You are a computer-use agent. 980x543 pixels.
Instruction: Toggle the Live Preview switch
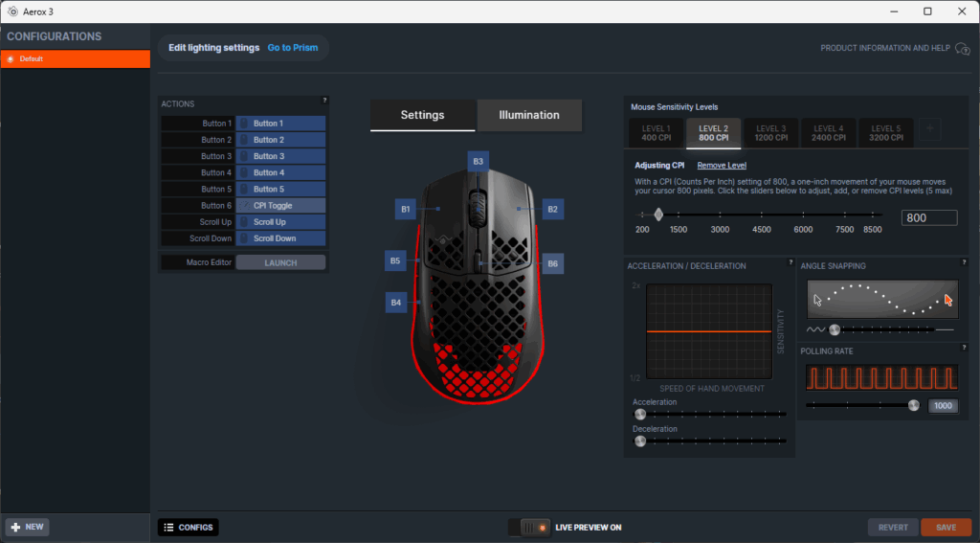(528, 527)
